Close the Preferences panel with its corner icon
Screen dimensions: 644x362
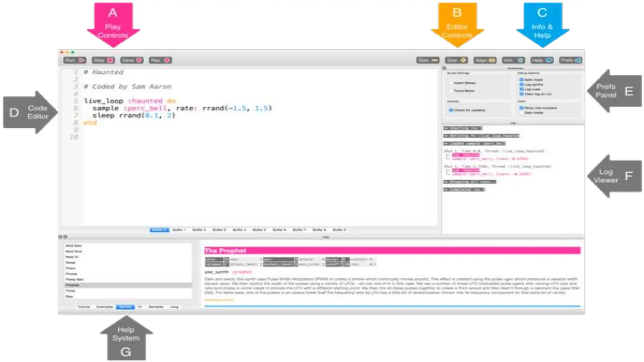(x=444, y=68)
